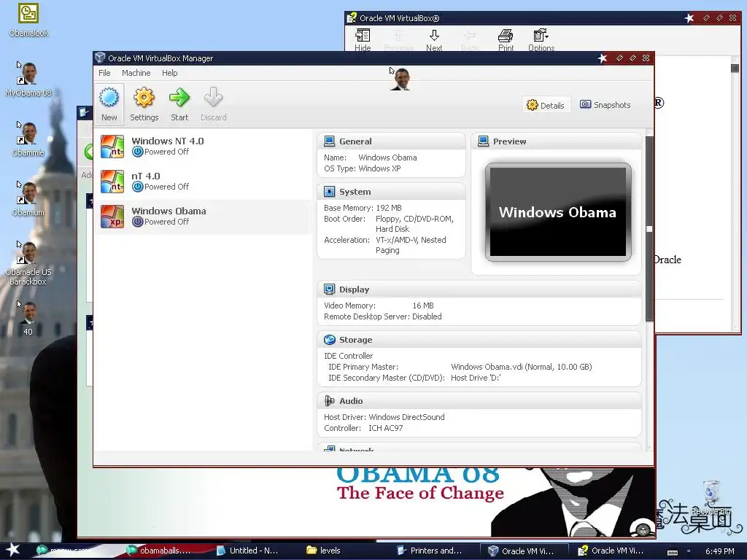
Task: Switch to levels folder taskbar item
Action: (x=324, y=551)
